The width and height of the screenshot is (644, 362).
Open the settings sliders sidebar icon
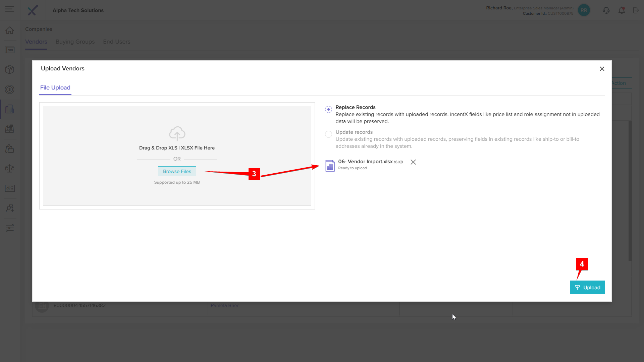(x=10, y=228)
